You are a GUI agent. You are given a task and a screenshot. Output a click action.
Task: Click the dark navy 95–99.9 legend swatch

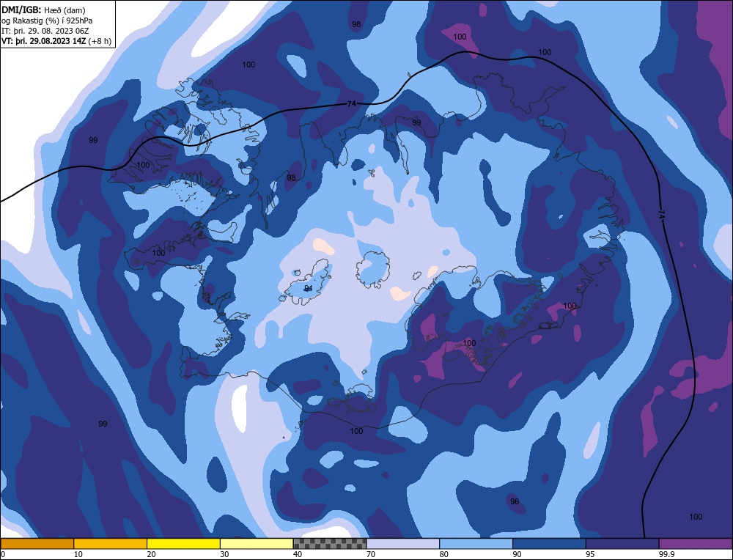click(622, 543)
